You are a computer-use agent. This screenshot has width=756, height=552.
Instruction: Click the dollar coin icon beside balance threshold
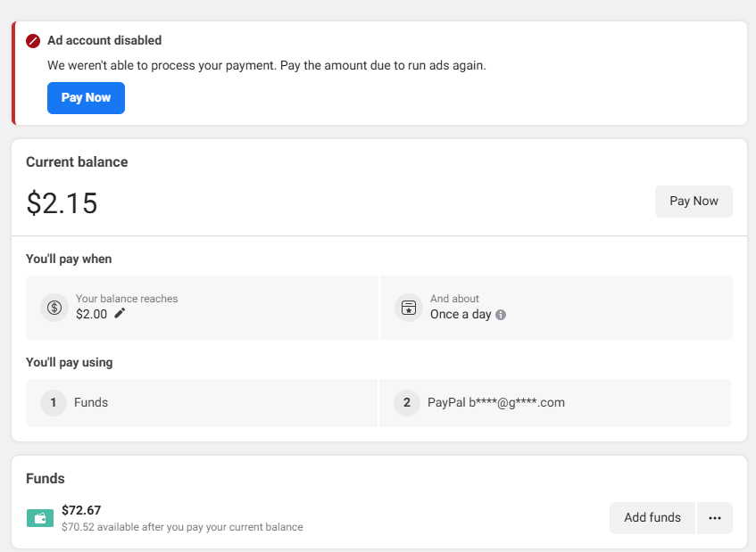pyautogui.click(x=54, y=308)
